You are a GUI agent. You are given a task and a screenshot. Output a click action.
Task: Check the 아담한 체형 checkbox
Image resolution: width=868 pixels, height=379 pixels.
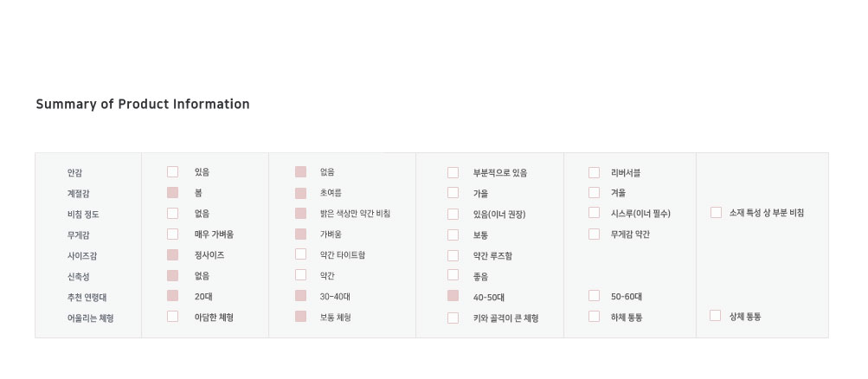[x=173, y=317]
